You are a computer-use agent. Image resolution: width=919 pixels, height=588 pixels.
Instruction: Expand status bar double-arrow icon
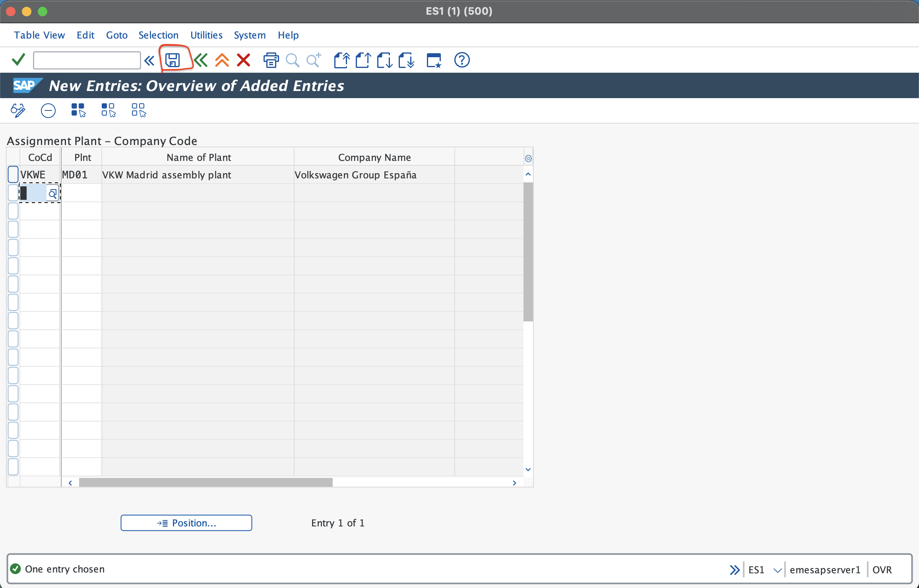tap(735, 570)
